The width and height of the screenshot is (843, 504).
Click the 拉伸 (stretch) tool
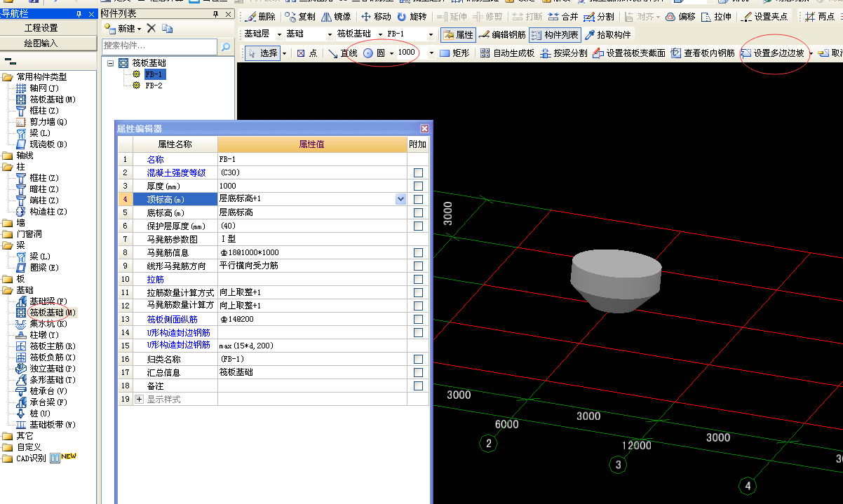716,17
